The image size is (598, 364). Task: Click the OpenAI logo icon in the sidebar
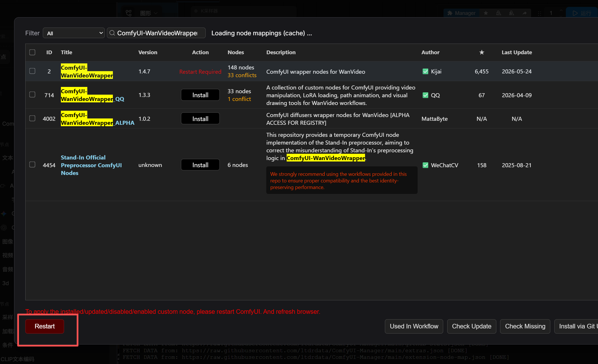point(4,227)
